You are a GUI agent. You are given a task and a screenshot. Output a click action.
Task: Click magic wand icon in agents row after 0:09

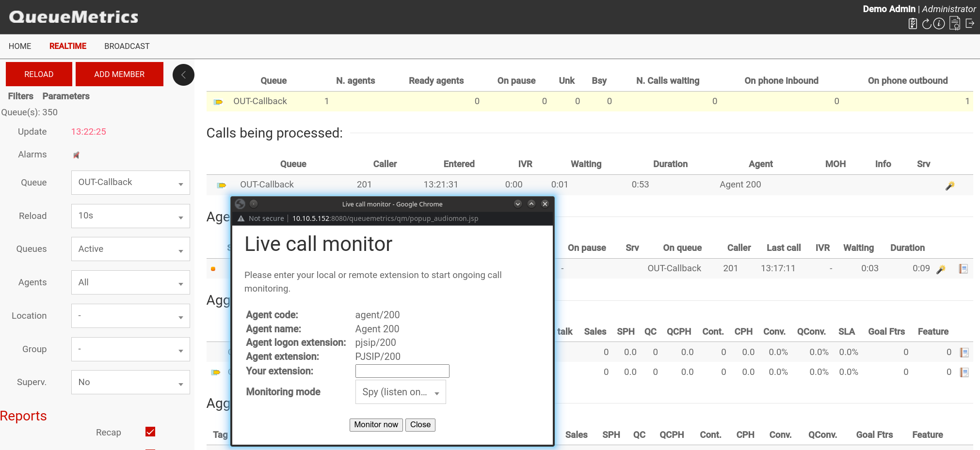pos(941,269)
